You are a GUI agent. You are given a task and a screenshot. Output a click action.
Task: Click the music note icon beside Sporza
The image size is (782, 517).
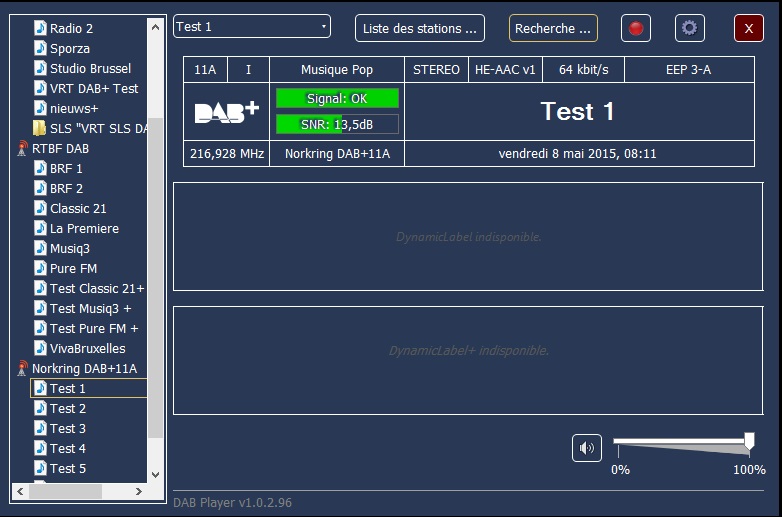(40, 48)
